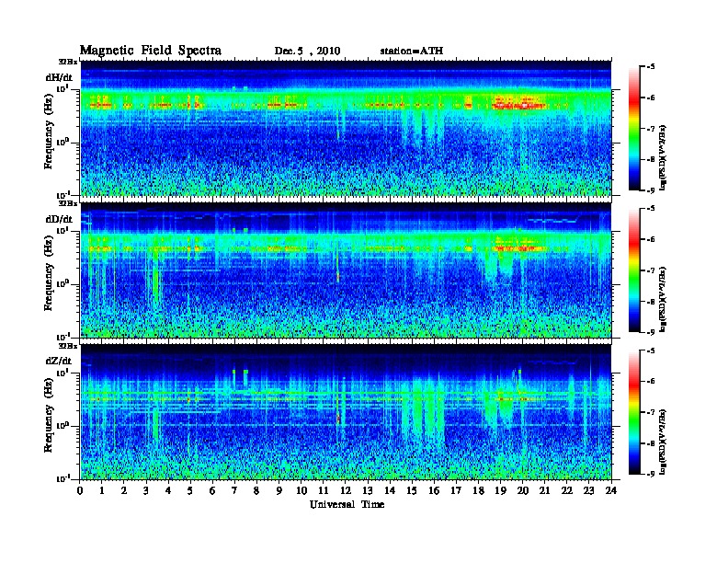Viewport: 728px width, 563px height.
Task: Click the dD/dt panel color scale bar
Action: click(634, 270)
